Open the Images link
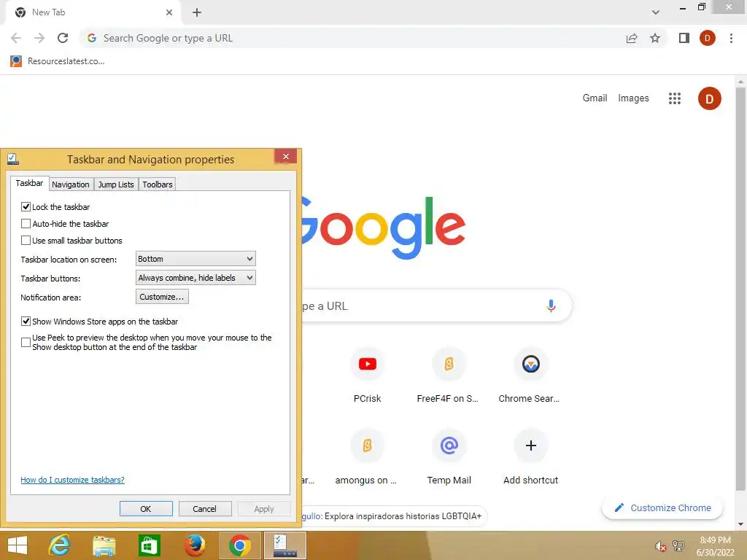The width and height of the screenshot is (747, 560). coord(633,98)
